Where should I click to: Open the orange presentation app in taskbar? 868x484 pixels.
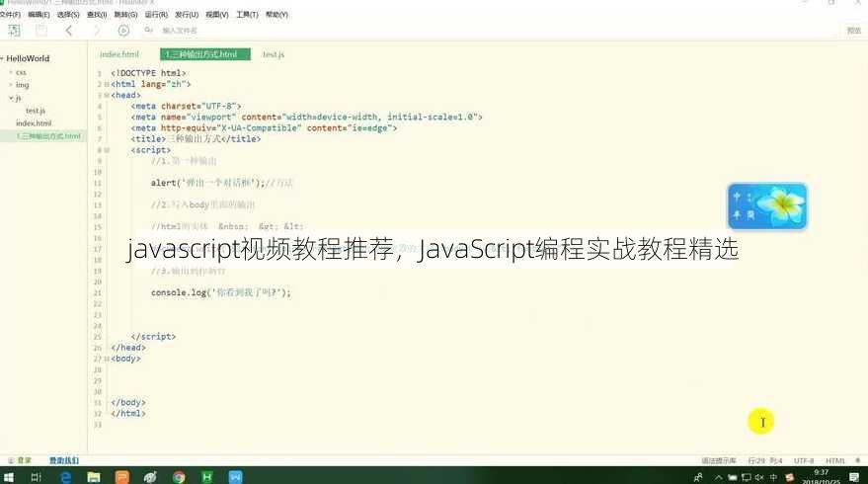click(x=121, y=477)
